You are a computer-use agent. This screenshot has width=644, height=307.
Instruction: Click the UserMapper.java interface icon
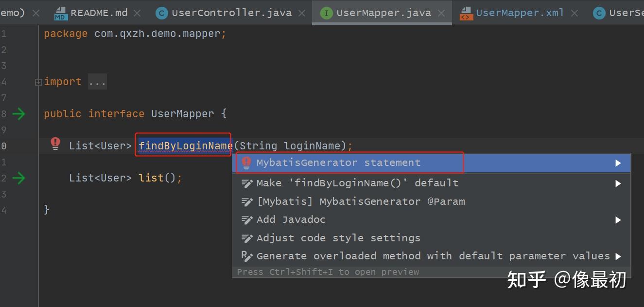tap(326, 13)
